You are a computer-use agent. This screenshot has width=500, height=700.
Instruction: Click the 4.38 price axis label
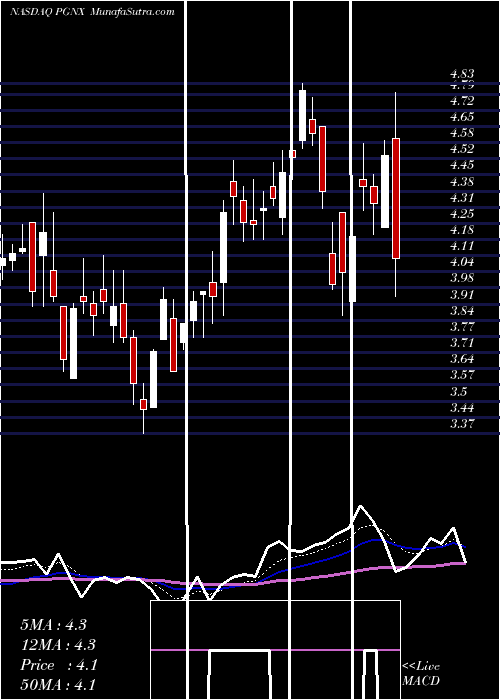[x=462, y=182]
